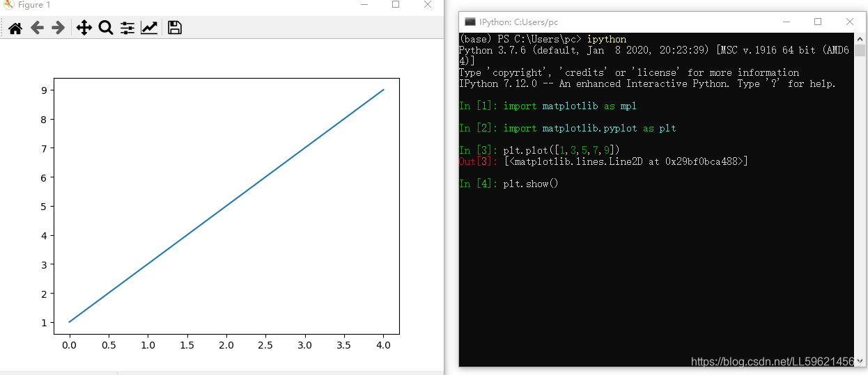Viewport: 868px width, 375px height.
Task: Click the x-axis tick label 4.0
Action: (x=384, y=344)
